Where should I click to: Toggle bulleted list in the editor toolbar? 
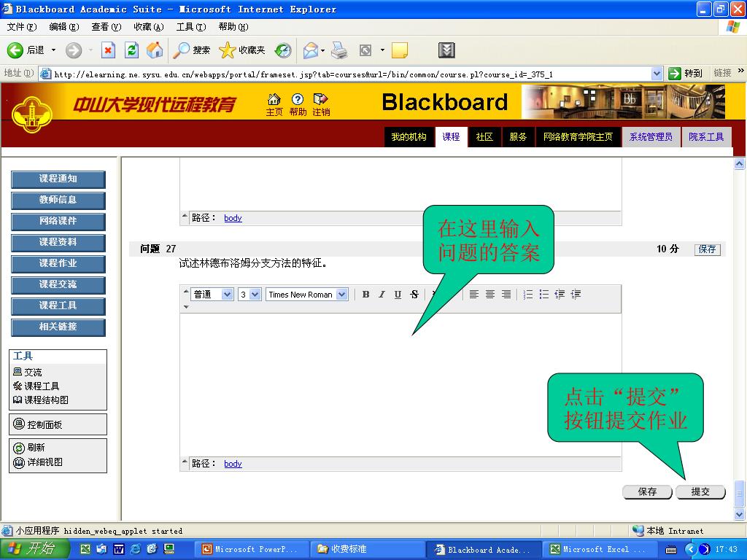[543, 295]
